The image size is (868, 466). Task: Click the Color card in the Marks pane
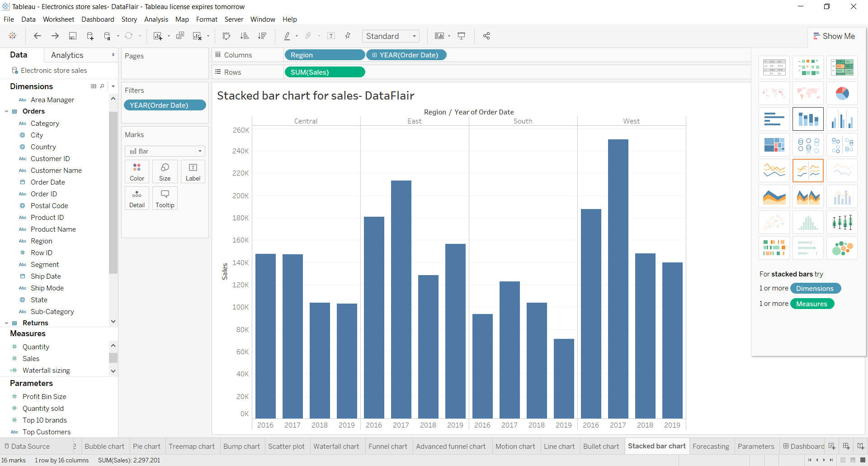tap(137, 171)
